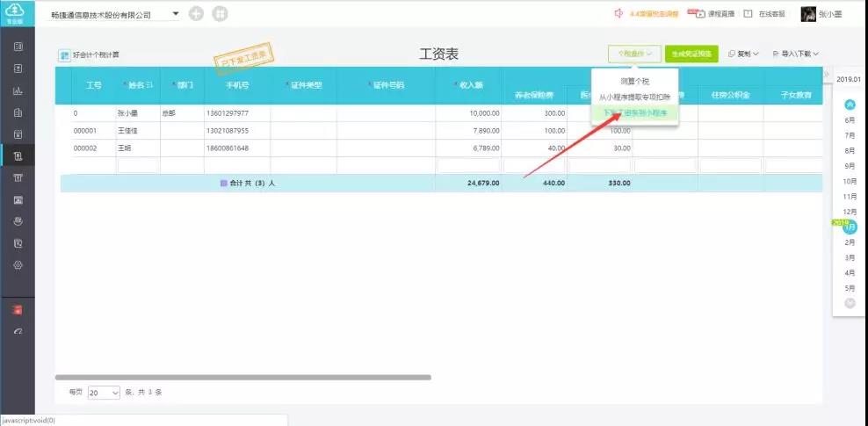868x426 pixels.
Task: Select month 10月
Action: tap(850, 182)
